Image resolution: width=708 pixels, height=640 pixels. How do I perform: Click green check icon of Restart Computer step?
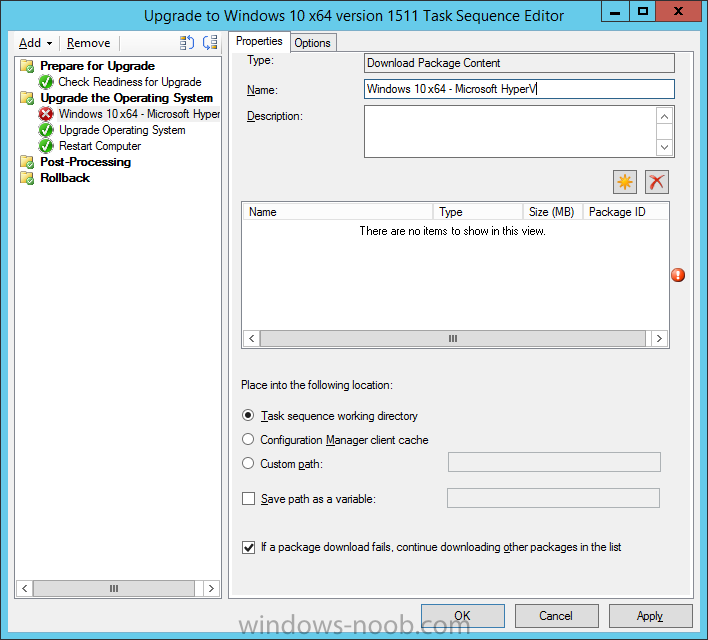tap(46, 146)
